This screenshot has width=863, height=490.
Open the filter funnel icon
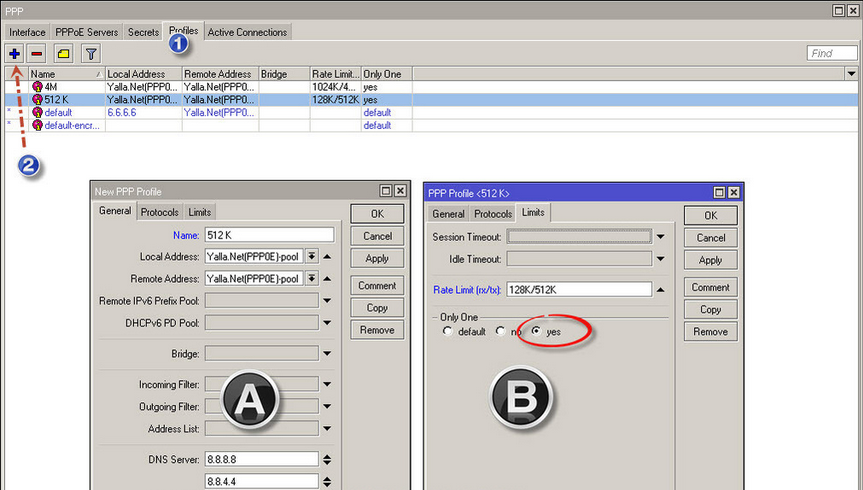click(x=90, y=53)
